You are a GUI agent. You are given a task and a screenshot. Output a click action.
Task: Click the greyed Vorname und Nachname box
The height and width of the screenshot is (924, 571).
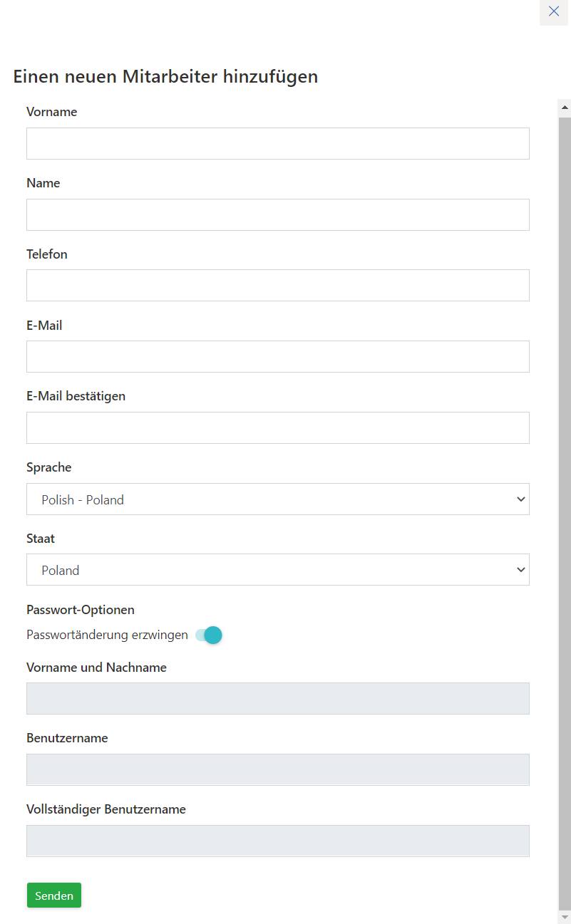pyautogui.click(x=278, y=698)
